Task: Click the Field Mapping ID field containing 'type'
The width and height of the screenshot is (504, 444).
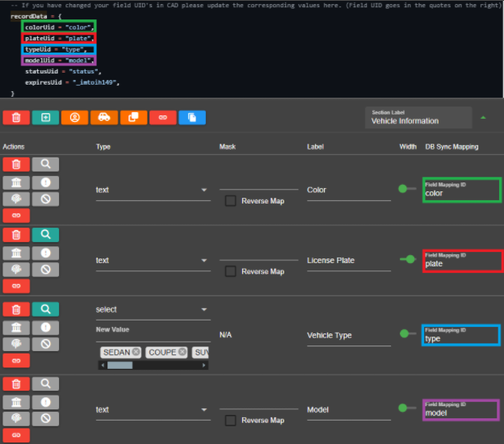Action: point(460,336)
